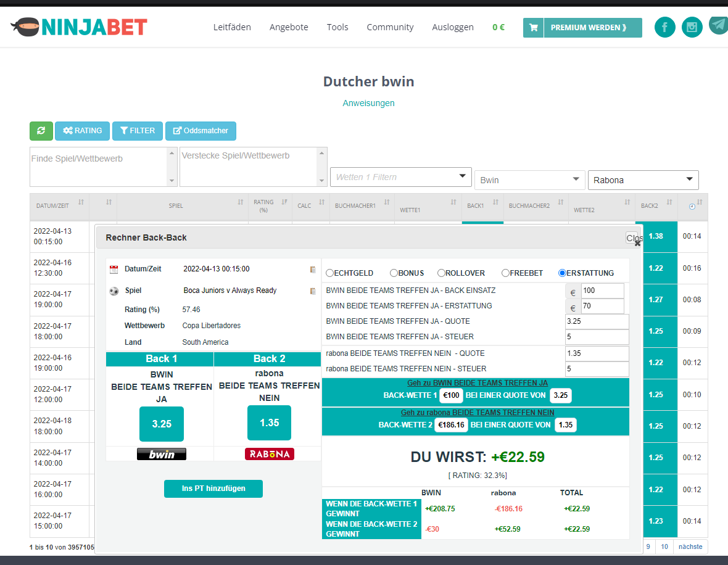The width and height of the screenshot is (728, 565).
Task: Sort by the BUCHMACHER2 column arrows
Action: tap(560, 202)
